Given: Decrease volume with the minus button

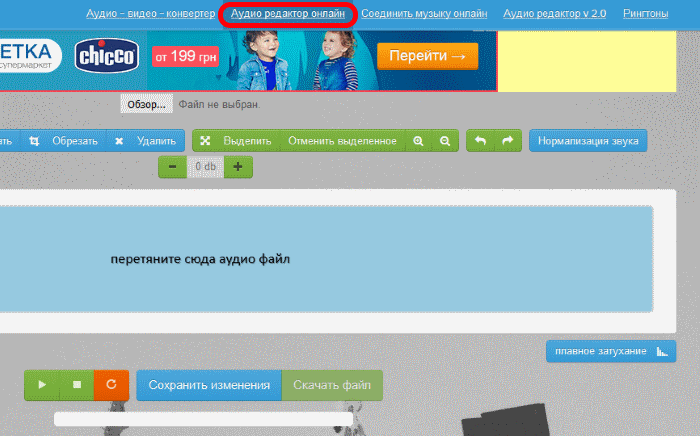Looking at the screenshot, I should pos(172,166).
